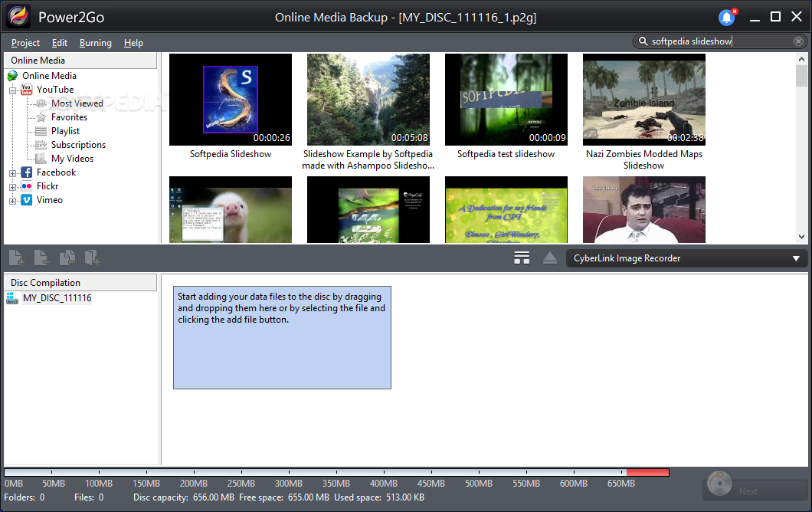Click the Online Media panel header

(80, 61)
